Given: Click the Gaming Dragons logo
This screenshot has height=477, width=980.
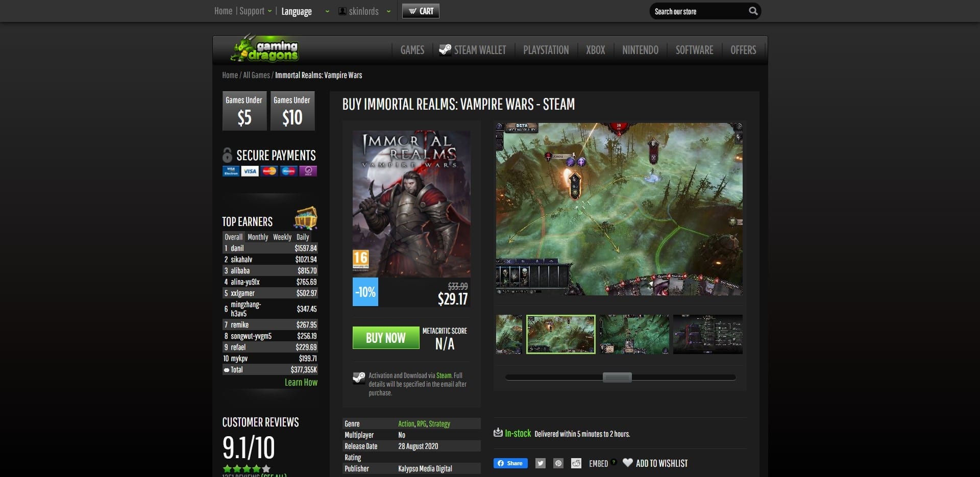Looking at the screenshot, I should pos(264,48).
